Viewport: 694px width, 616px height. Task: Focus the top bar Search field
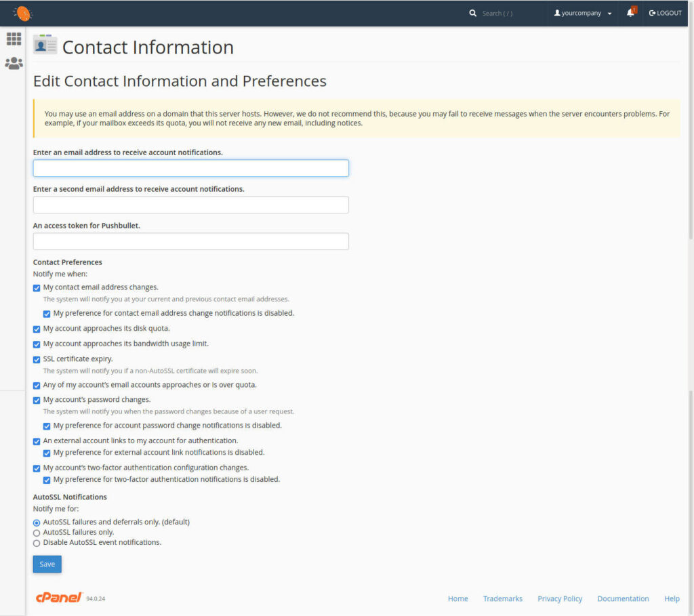[508, 14]
